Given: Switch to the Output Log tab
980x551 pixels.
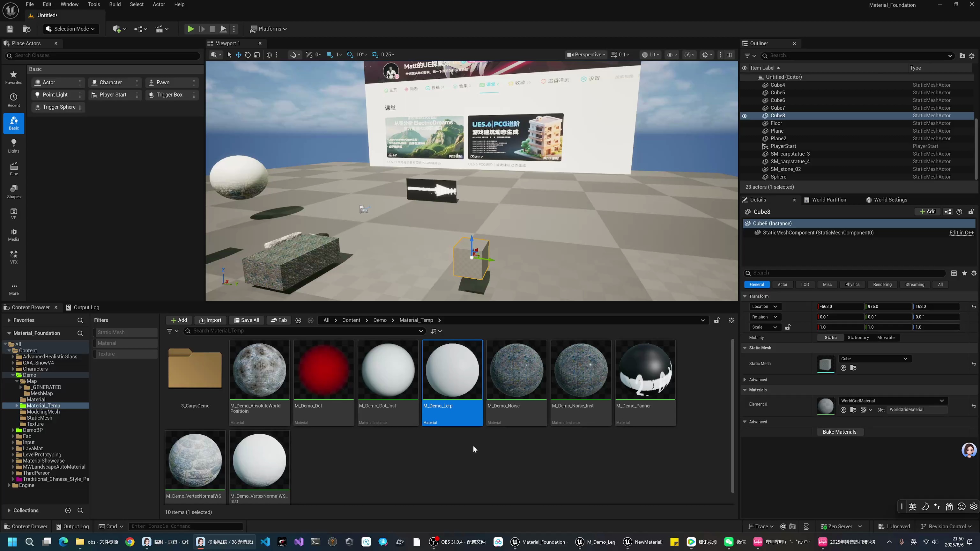Looking at the screenshot, I should pos(83,307).
